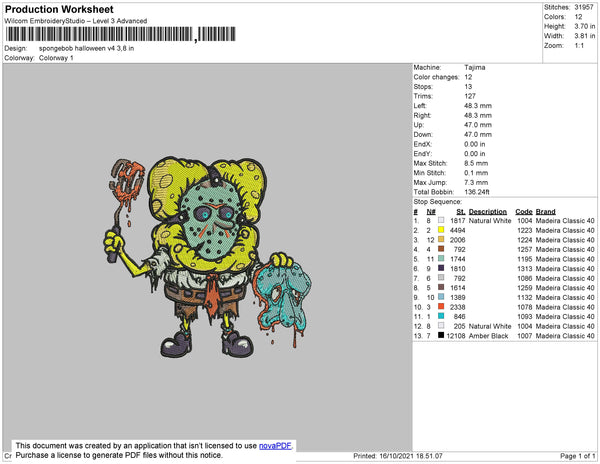Select the yellow swatch for code 1223
Viewport: 600px width, 464px height.
(441, 230)
